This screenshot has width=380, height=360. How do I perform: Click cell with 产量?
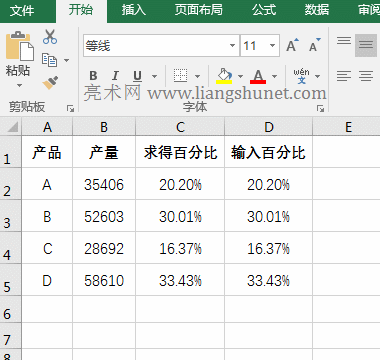click(104, 152)
